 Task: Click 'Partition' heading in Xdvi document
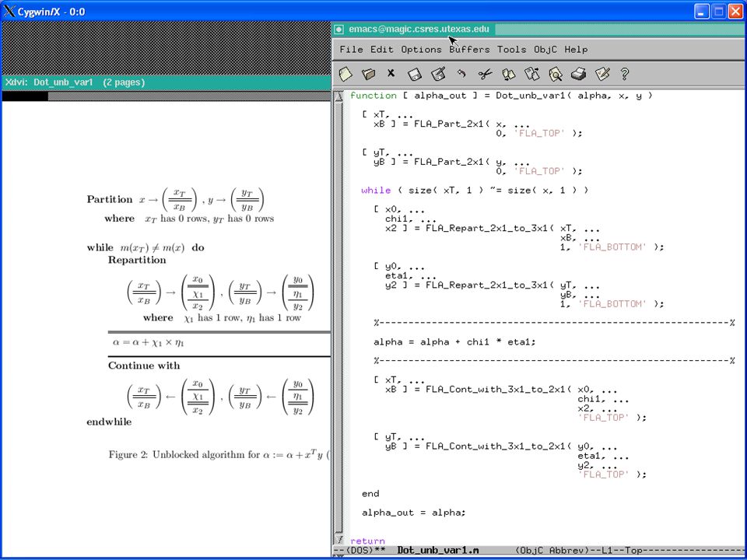[110, 199]
